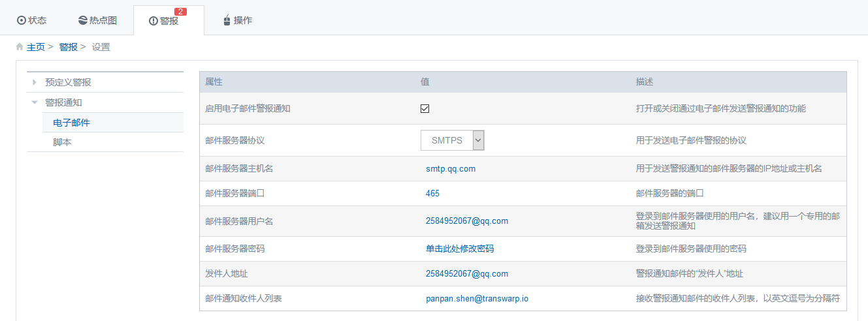Viewport: 868px width, 321px height.
Task: Click the red alert count badge
Action: [181, 11]
